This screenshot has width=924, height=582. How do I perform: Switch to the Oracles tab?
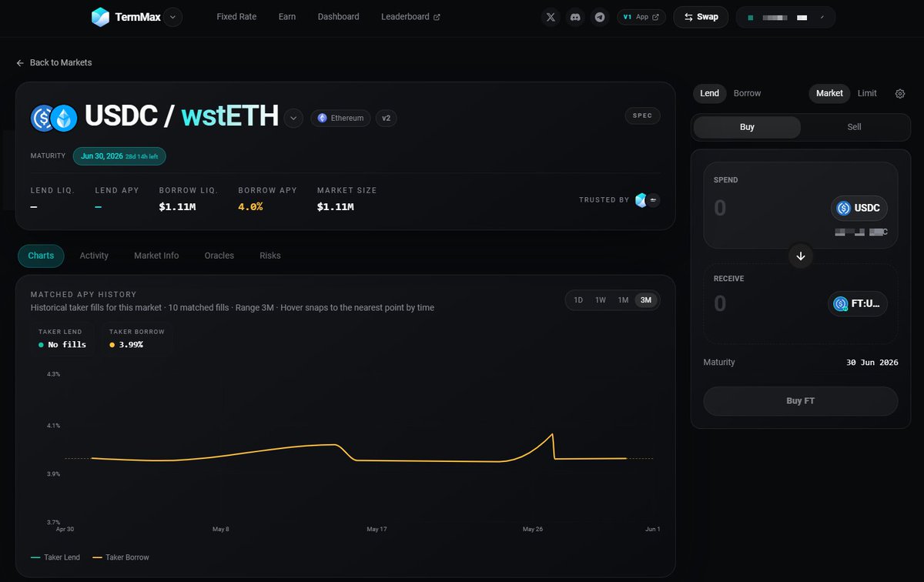[x=219, y=256]
